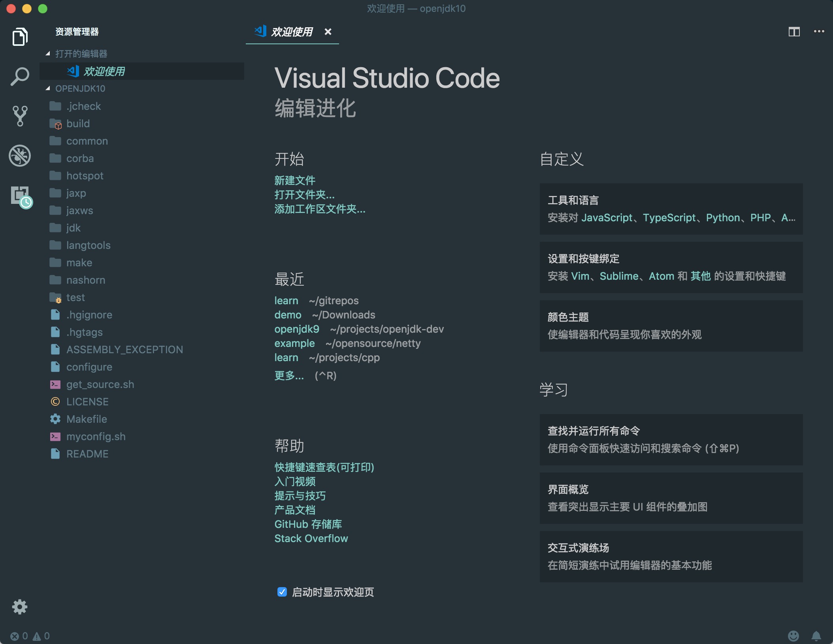Click the get_source.sh shell icon

pos(55,384)
